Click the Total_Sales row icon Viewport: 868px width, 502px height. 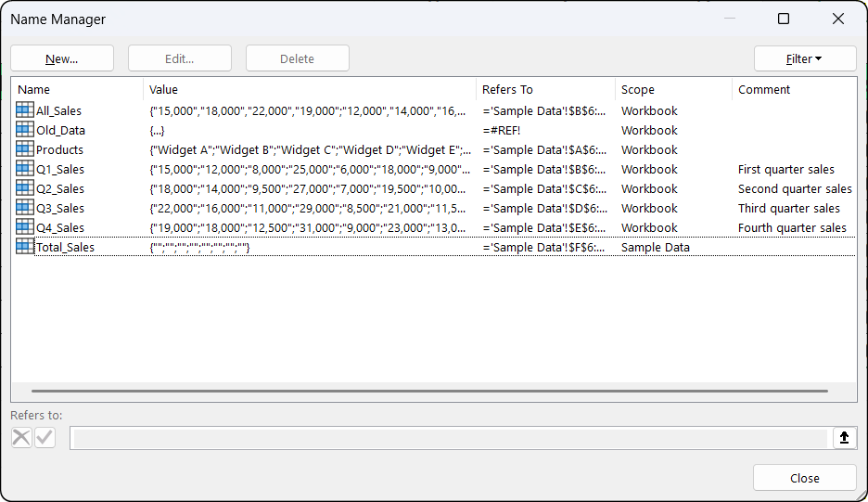(x=24, y=247)
